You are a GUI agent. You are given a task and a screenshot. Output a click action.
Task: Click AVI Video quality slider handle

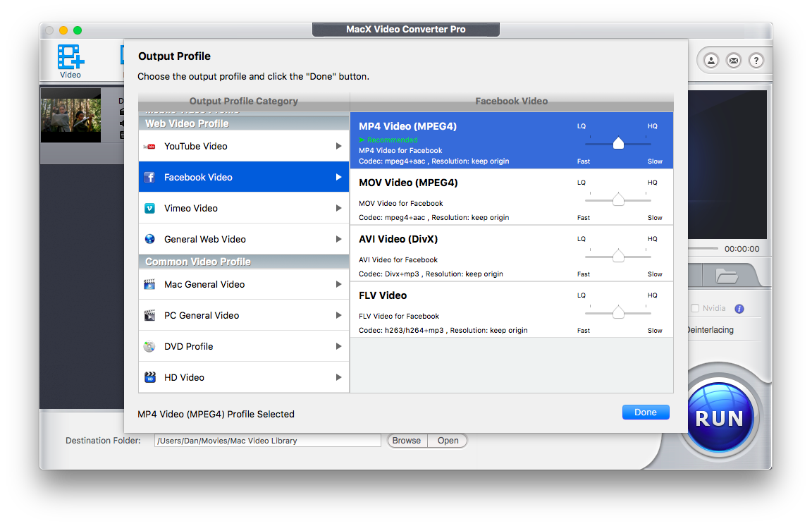pos(618,256)
